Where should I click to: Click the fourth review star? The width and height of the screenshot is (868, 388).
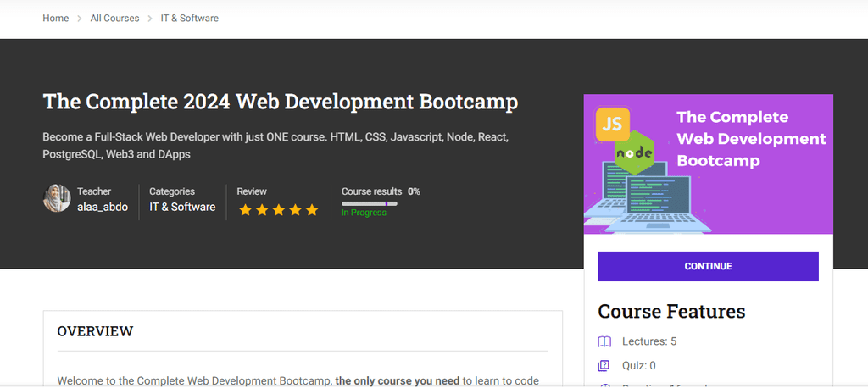click(x=295, y=210)
